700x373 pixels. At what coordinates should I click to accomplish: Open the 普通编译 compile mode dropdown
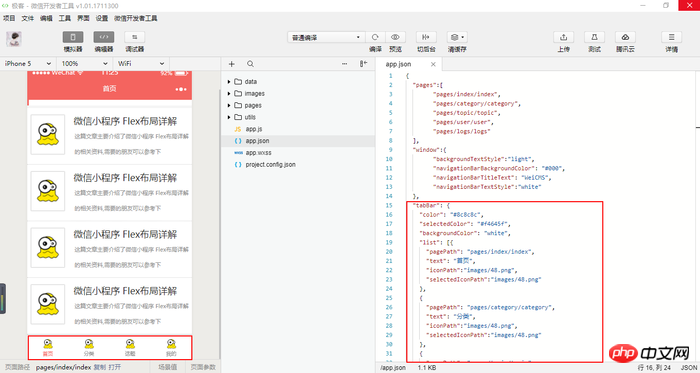coord(326,37)
